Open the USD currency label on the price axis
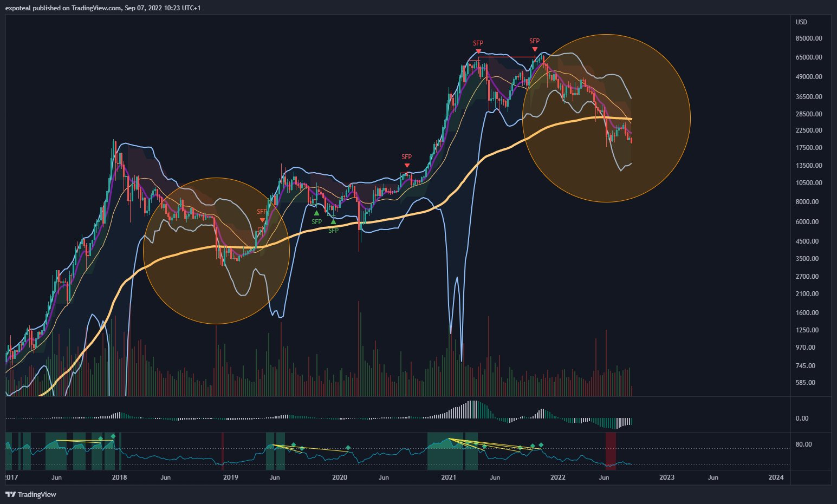The image size is (837, 504). (801, 22)
